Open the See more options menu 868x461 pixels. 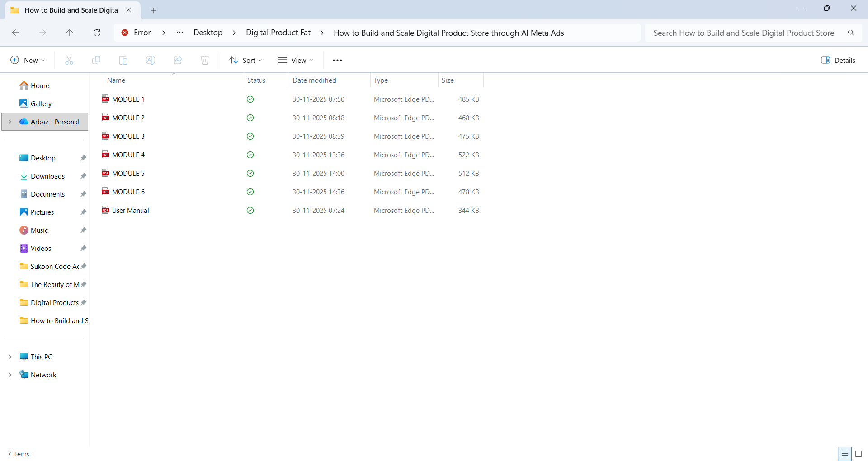coord(337,60)
